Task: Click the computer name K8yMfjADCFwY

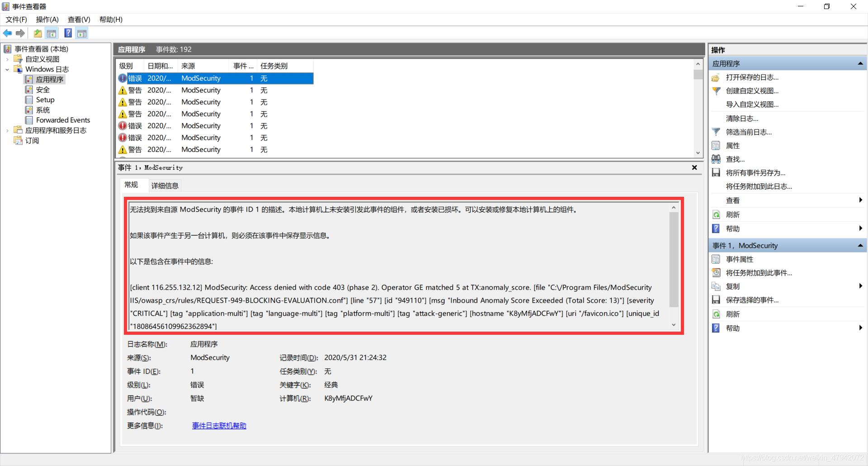Action: [x=348, y=399]
